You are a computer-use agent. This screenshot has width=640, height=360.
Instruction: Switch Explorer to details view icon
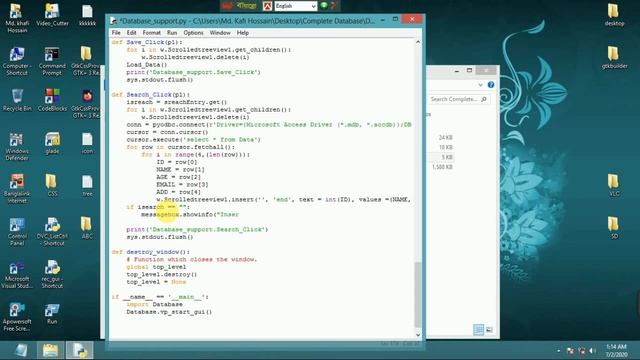point(479,329)
